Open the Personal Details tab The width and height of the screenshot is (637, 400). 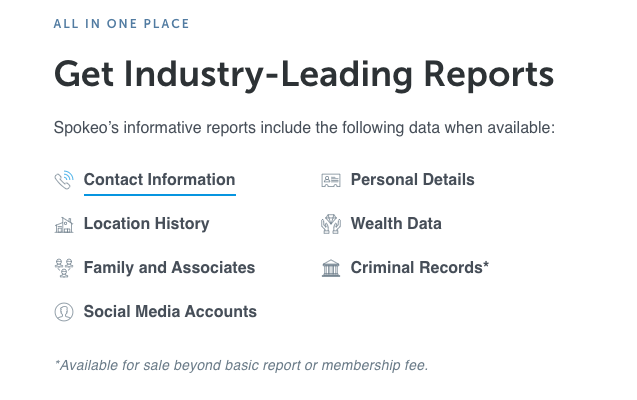(412, 180)
